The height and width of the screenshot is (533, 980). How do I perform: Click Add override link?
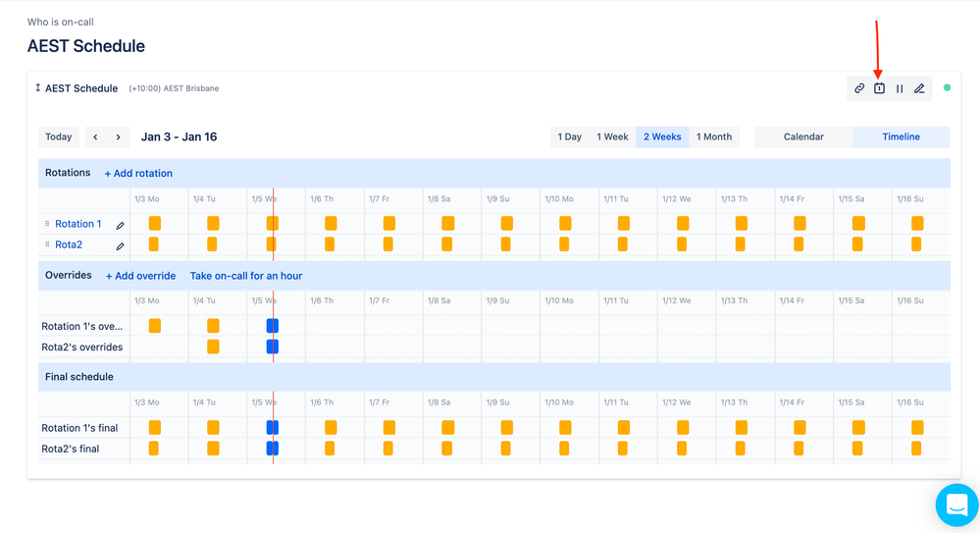140,276
